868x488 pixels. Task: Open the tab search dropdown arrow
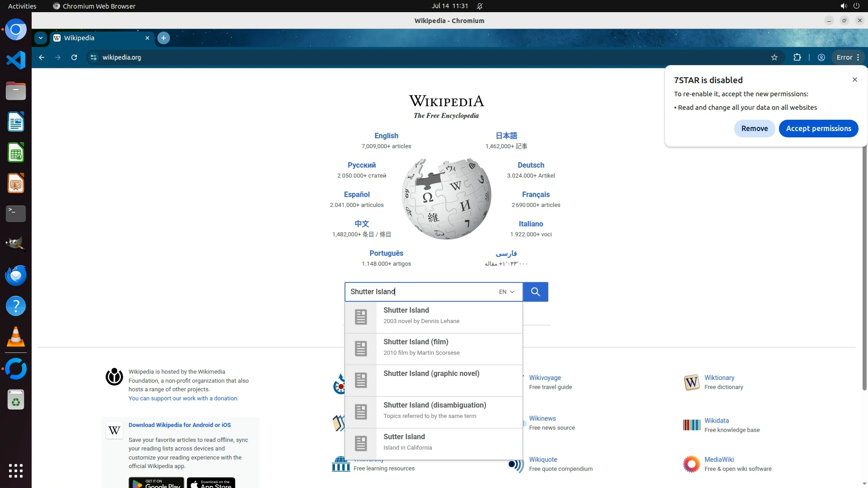pos(41,38)
